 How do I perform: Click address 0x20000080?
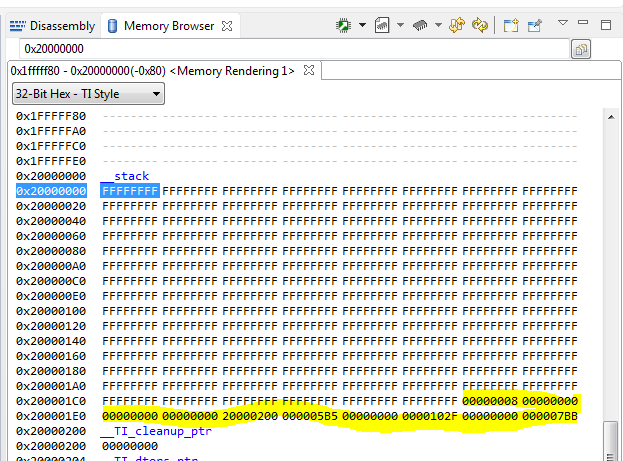point(51,251)
